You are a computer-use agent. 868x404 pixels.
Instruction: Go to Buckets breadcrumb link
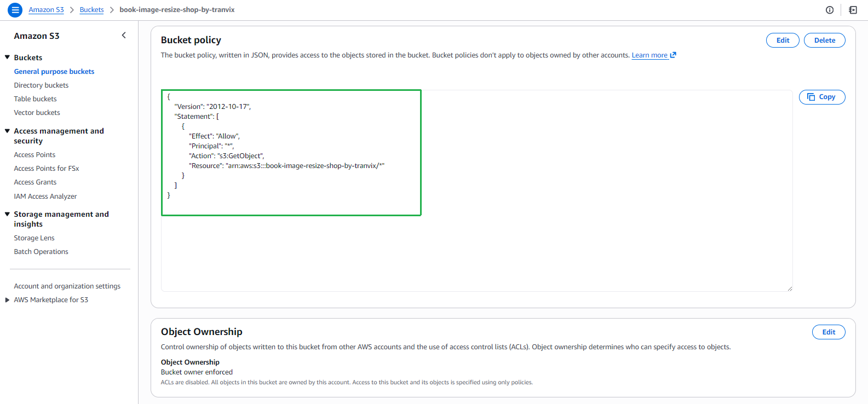coord(91,10)
